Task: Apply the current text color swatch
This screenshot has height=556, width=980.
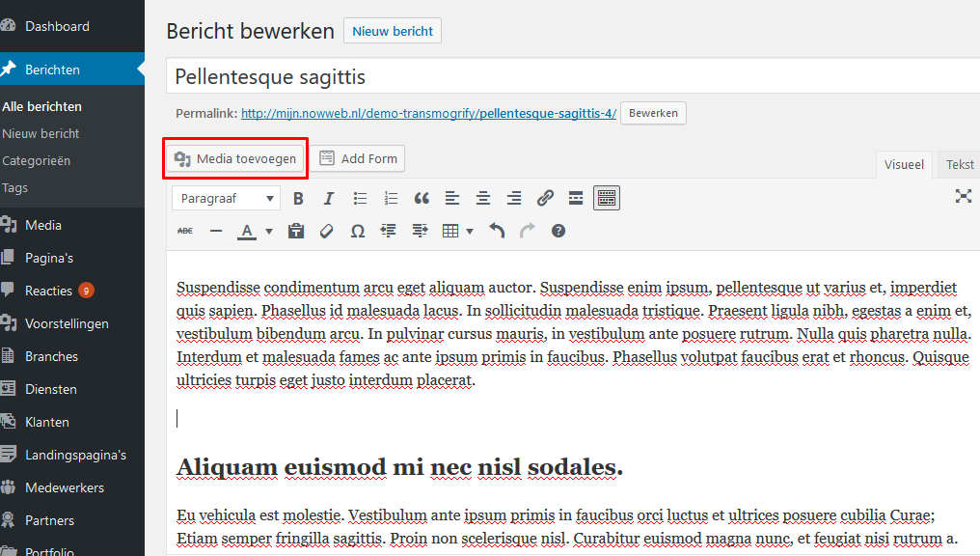Action: 249,231
